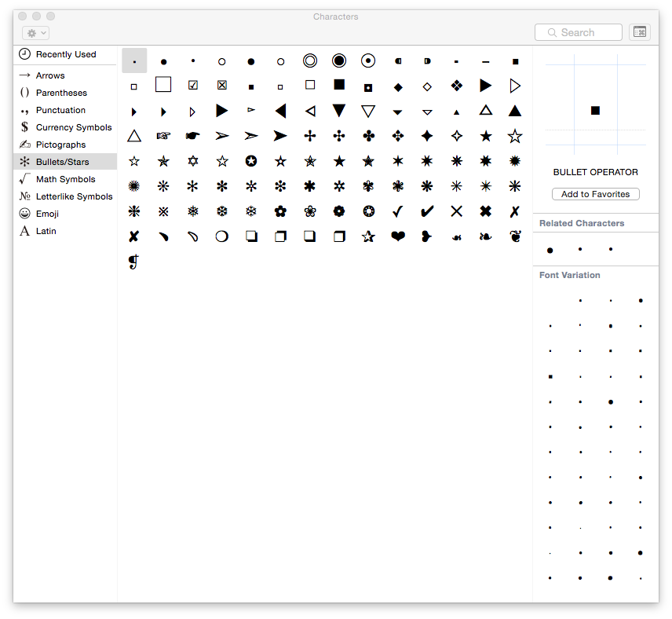Select the large related bullet character
672x619 pixels.
[550, 251]
